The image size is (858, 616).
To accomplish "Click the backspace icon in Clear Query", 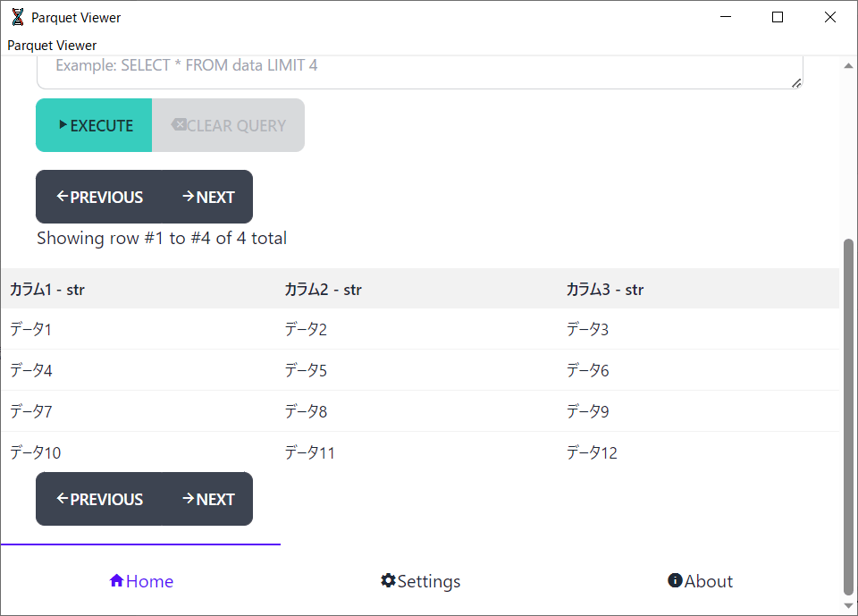I will tap(179, 124).
